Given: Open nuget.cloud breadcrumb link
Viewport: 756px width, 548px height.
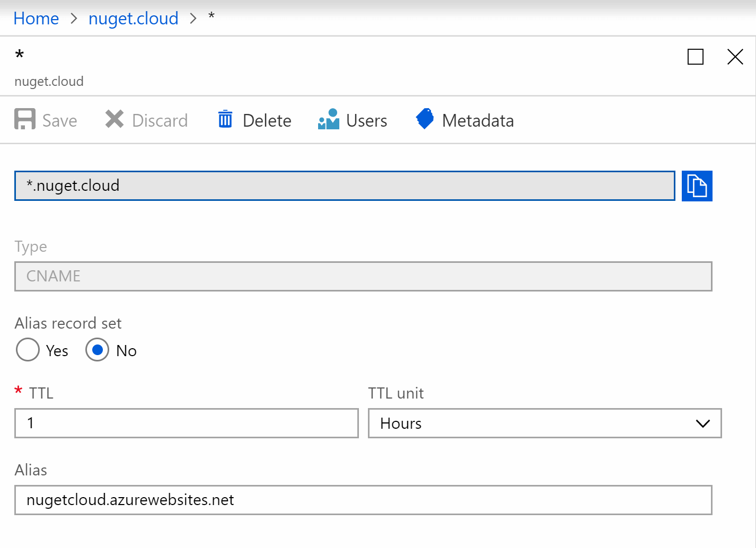Looking at the screenshot, I should (x=134, y=19).
